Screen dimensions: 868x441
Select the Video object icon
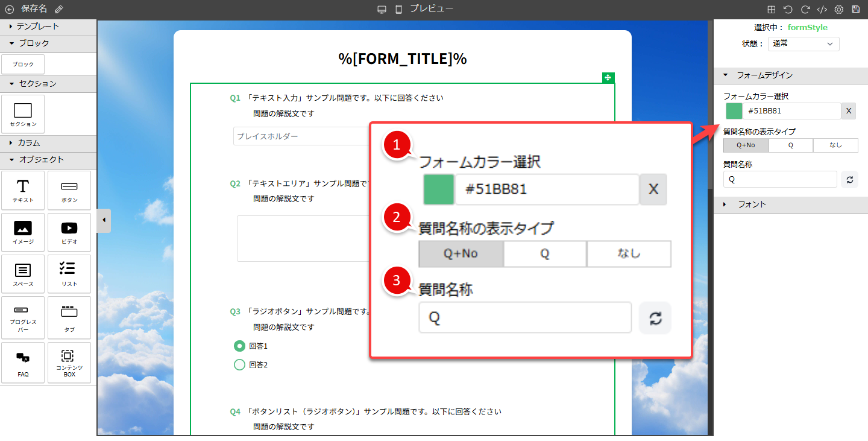(x=69, y=232)
